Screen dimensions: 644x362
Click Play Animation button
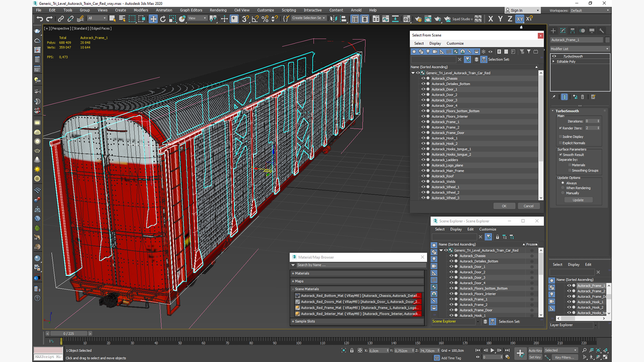click(492, 350)
